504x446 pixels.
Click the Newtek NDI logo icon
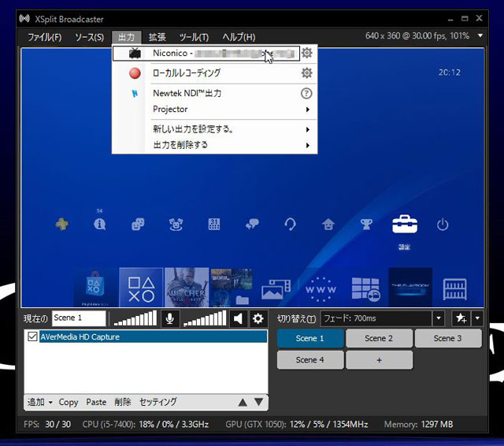click(x=135, y=94)
